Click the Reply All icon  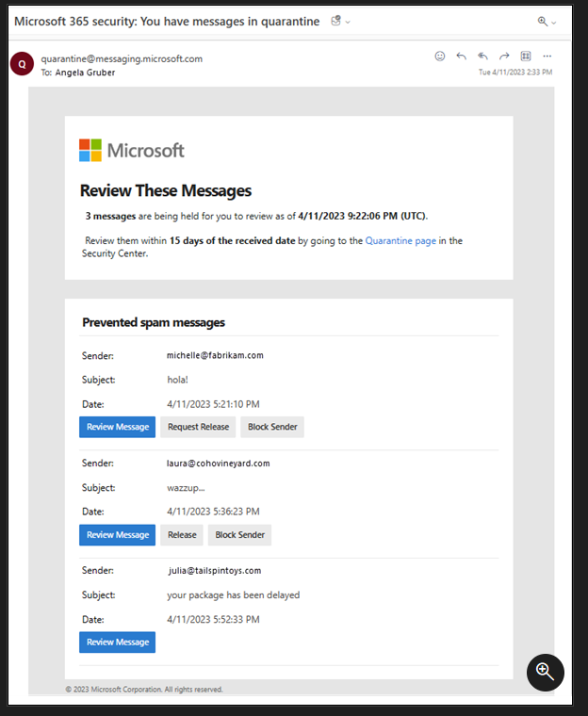point(482,57)
